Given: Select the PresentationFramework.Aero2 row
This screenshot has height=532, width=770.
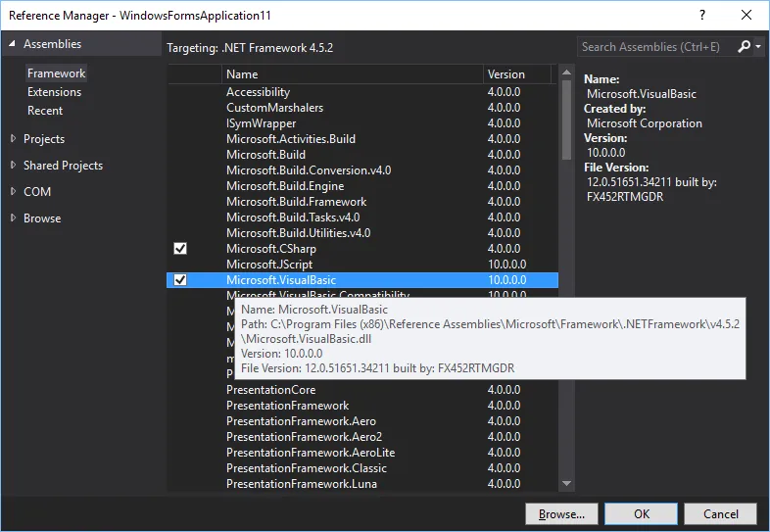Looking at the screenshot, I should click(x=362, y=437).
